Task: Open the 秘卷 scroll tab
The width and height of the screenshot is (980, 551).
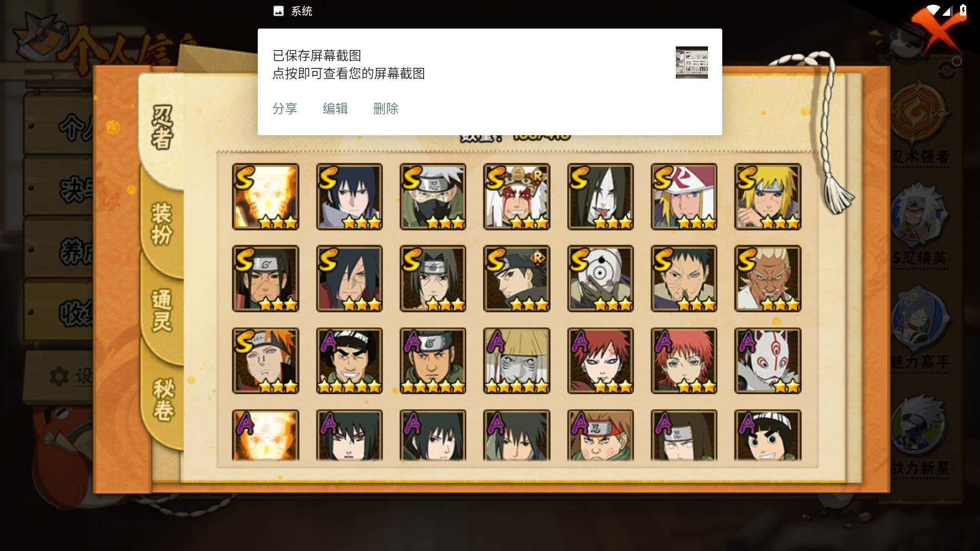Action: coord(163,399)
